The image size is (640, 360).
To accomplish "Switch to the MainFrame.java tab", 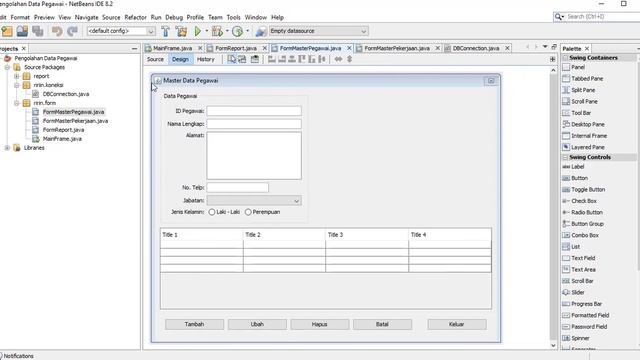I will pyautogui.click(x=173, y=48).
